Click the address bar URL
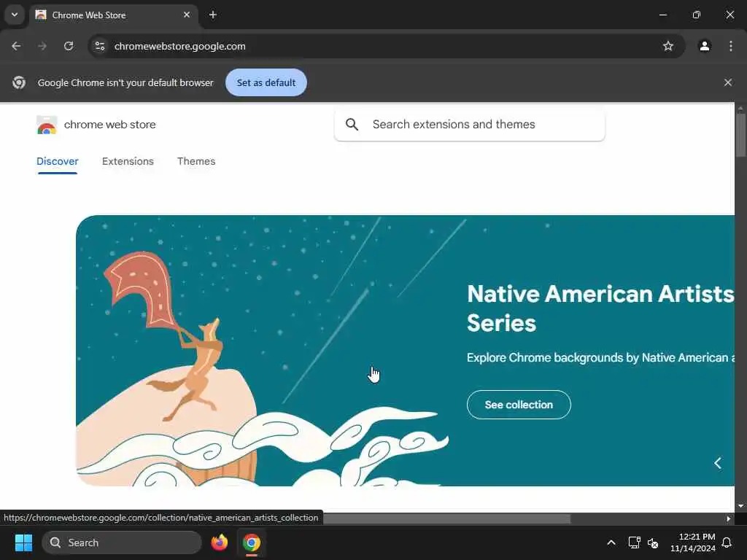Screen dimensions: 747x560 coord(179,46)
